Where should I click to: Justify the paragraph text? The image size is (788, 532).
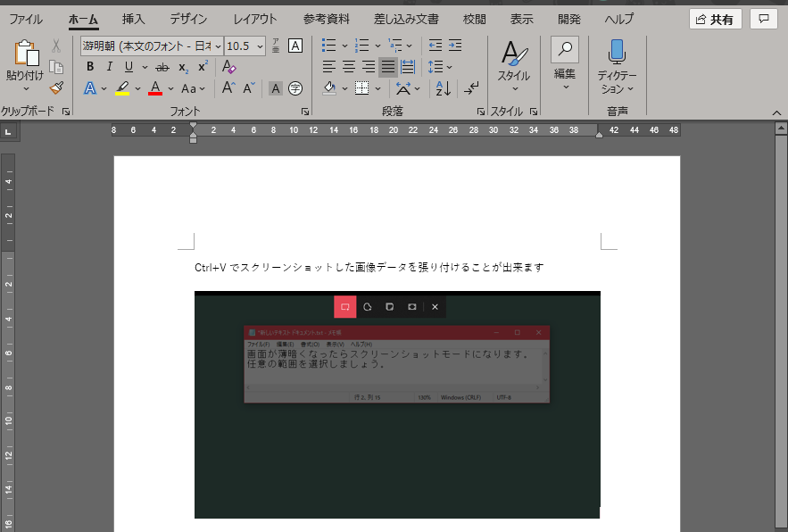pos(387,66)
